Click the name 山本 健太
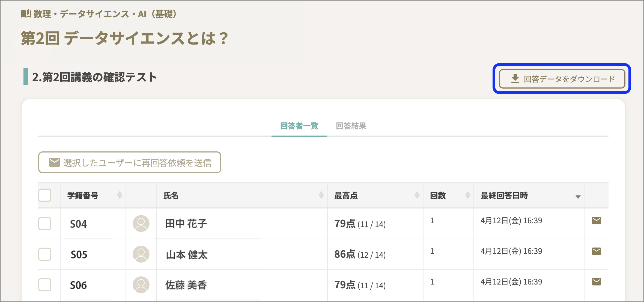Image resolution: width=644 pixels, height=302 pixels. click(187, 255)
